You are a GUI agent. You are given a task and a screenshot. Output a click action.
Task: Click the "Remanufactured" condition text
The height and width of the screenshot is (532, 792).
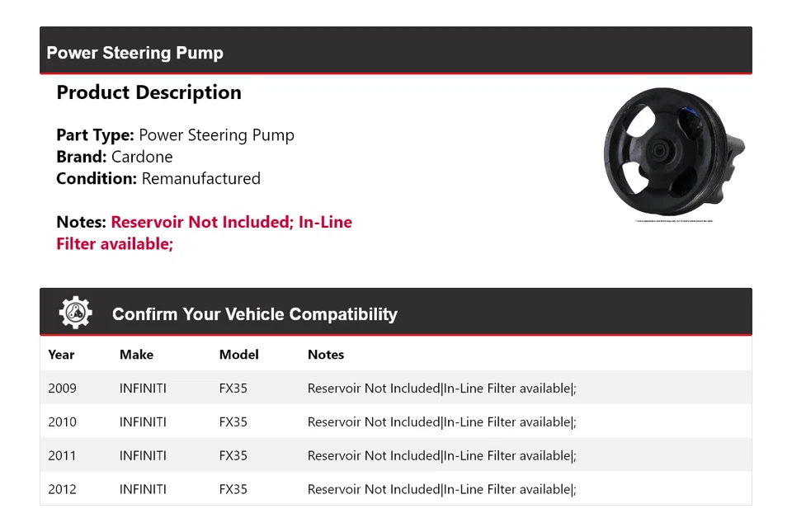[200, 178]
